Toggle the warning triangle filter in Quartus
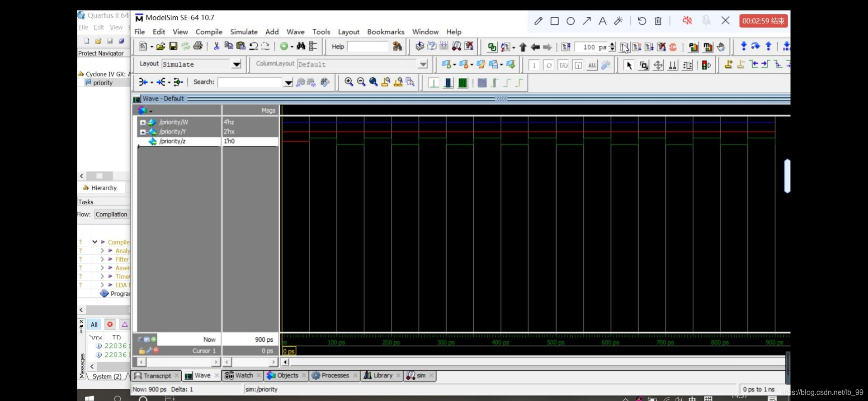868x401 pixels. pos(125,324)
